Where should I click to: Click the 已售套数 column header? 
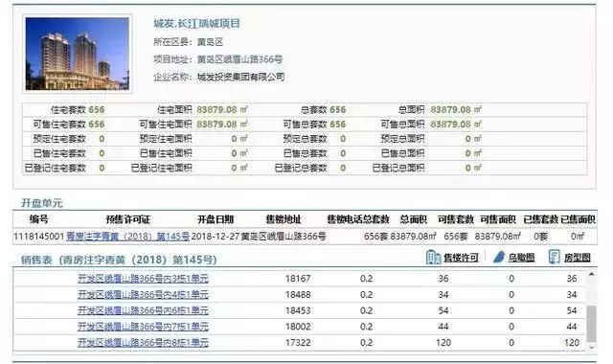(540, 219)
